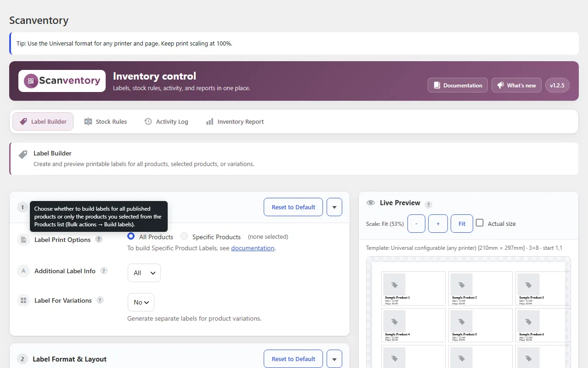Collapse section 1 with the arrow button
Screen dimensions: 588x368
(334, 207)
